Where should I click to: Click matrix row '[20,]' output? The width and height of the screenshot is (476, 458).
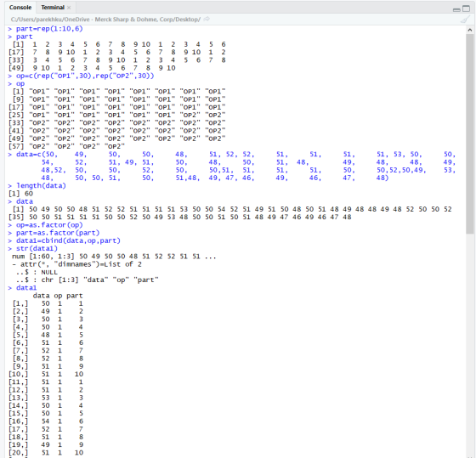[46, 453]
